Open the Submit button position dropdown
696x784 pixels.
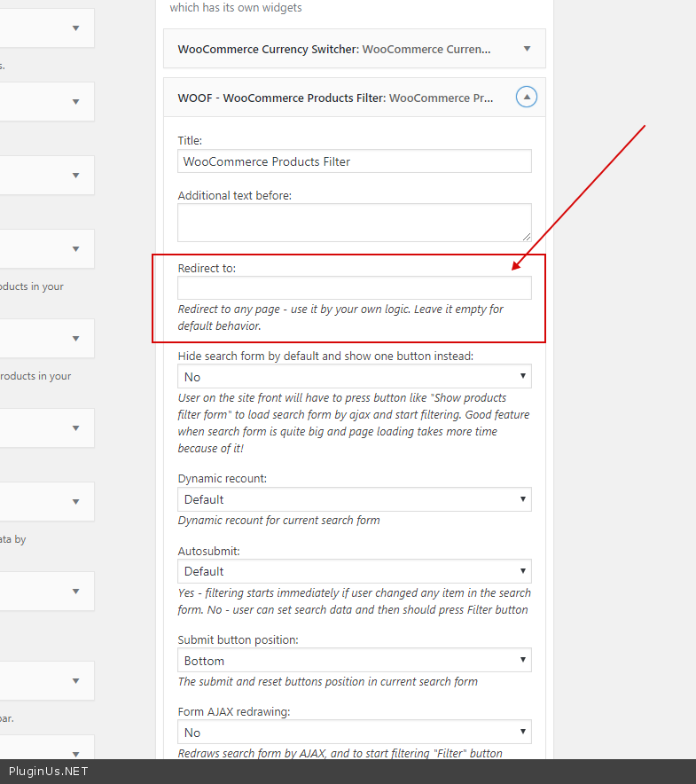(354, 661)
